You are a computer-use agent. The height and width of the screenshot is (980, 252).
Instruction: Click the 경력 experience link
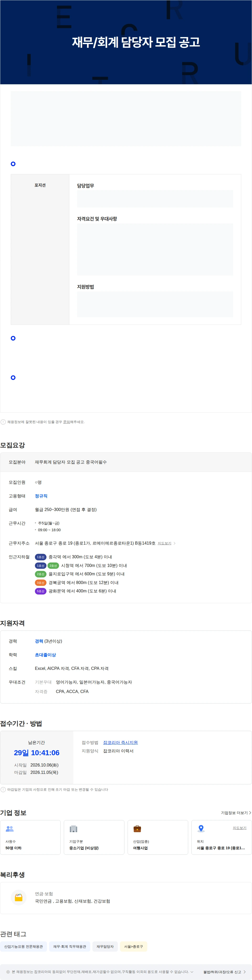[x=39, y=641]
